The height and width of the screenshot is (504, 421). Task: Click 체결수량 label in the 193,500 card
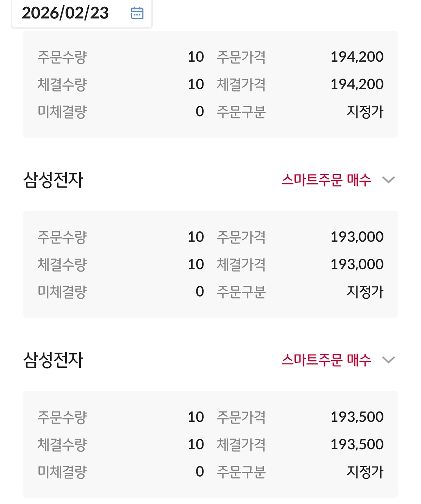tap(62, 444)
